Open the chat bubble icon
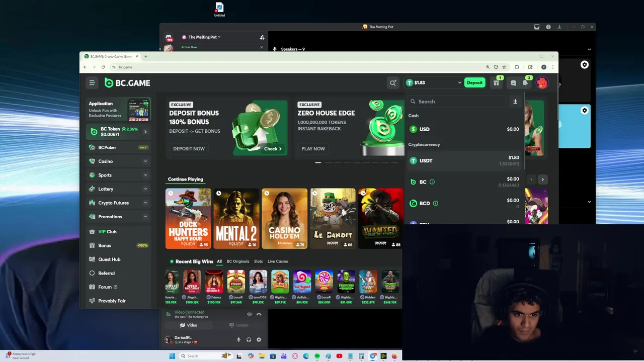 click(513, 83)
